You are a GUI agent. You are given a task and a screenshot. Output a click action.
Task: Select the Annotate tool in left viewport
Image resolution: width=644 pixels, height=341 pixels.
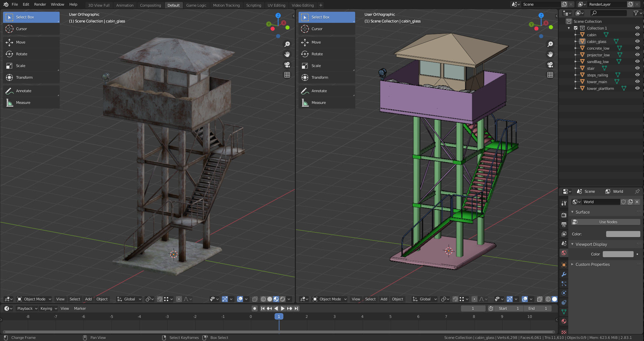[x=31, y=91]
